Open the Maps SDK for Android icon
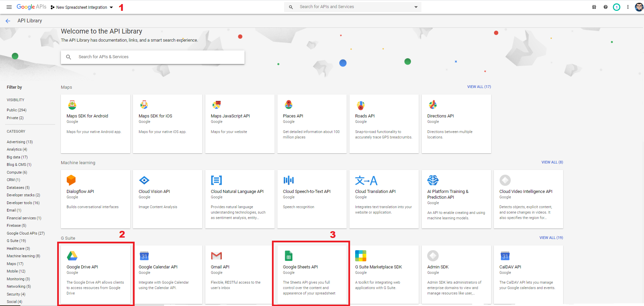The image size is (644, 306). pyautogui.click(x=72, y=105)
